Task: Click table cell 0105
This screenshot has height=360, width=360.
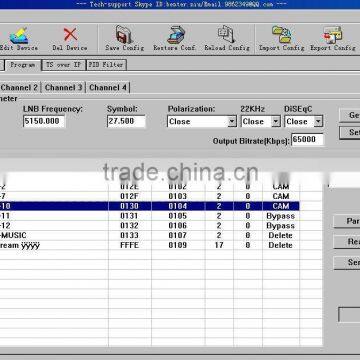Action: 178,216
